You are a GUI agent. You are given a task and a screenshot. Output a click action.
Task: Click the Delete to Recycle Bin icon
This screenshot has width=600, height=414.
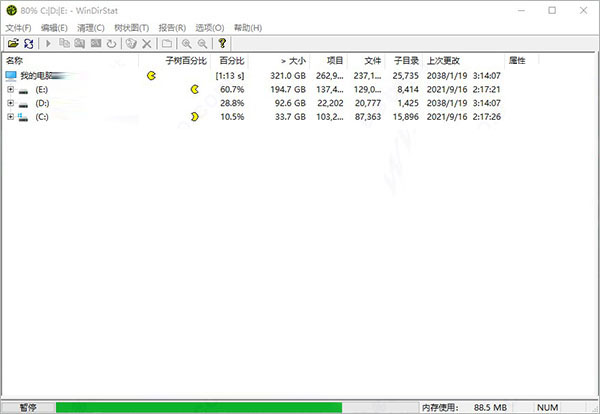131,43
